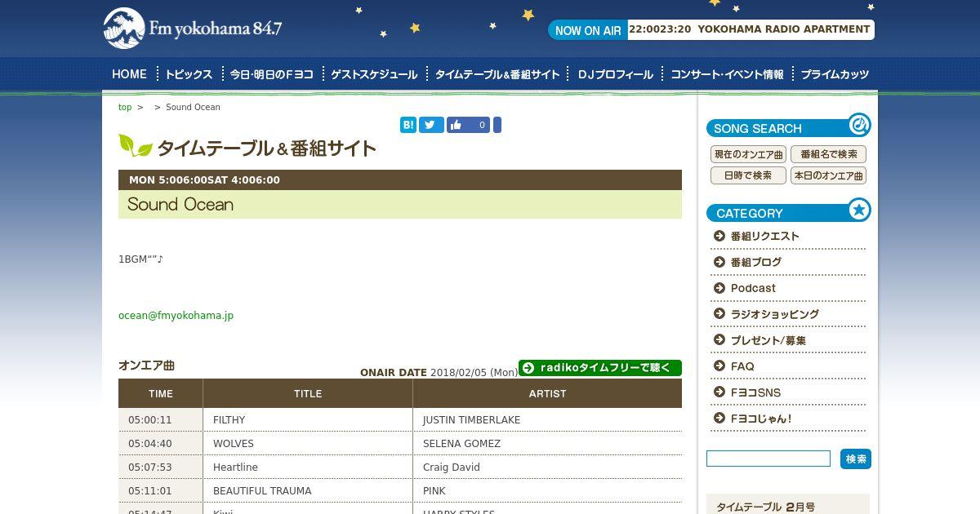Image resolution: width=980 pixels, height=514 pixels.
Task: Click the sidebar search input field
Action: pos(768,459)
